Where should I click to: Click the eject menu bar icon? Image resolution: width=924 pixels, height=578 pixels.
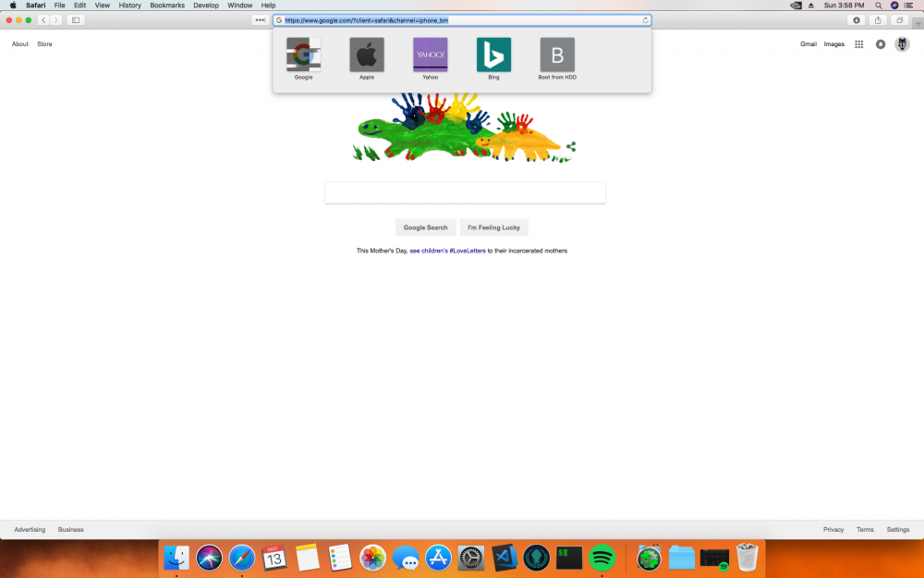[x=811, y=6]
